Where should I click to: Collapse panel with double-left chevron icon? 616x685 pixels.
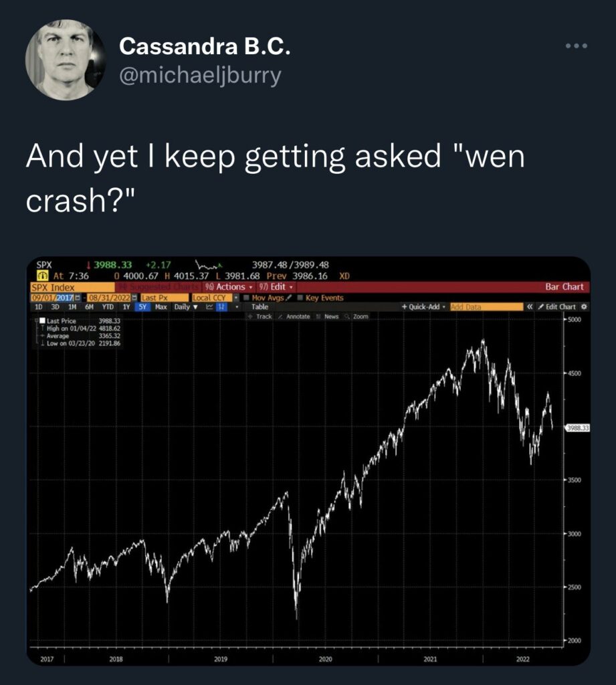click(530, 307)
